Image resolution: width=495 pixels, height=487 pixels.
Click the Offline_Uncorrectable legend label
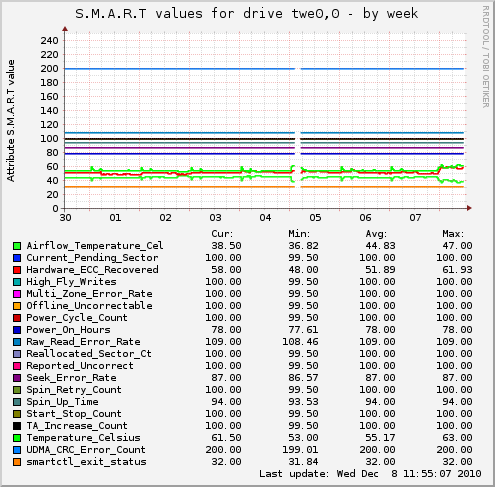[x=89, y=306]
